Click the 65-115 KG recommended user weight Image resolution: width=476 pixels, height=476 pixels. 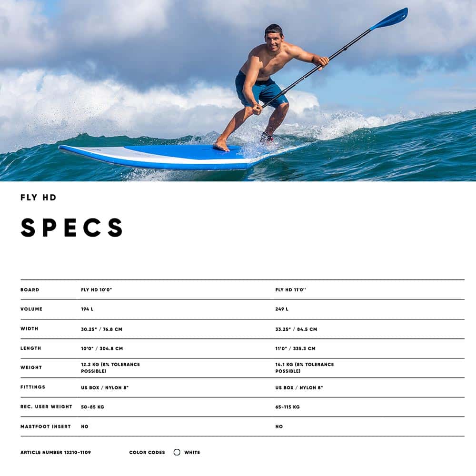point(288,407)
